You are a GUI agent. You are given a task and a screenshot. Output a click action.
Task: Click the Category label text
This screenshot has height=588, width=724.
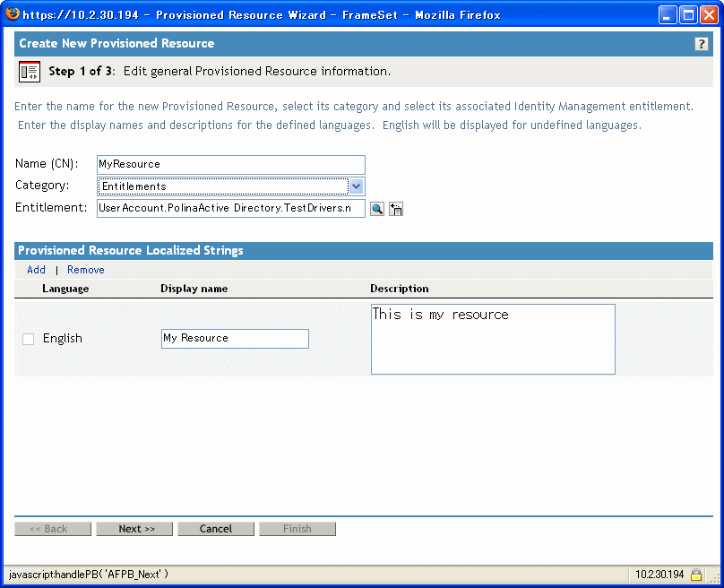pos(42,186)
